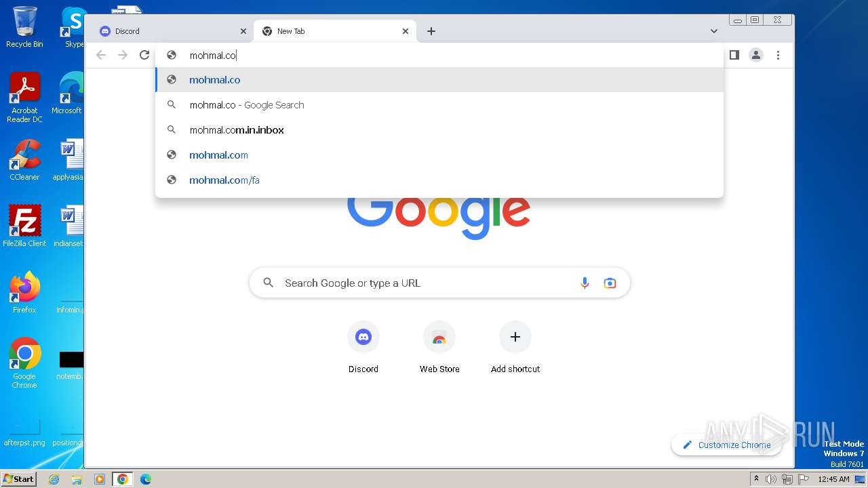Click the Google search box

pyautogui.click(x=439, y=283)
